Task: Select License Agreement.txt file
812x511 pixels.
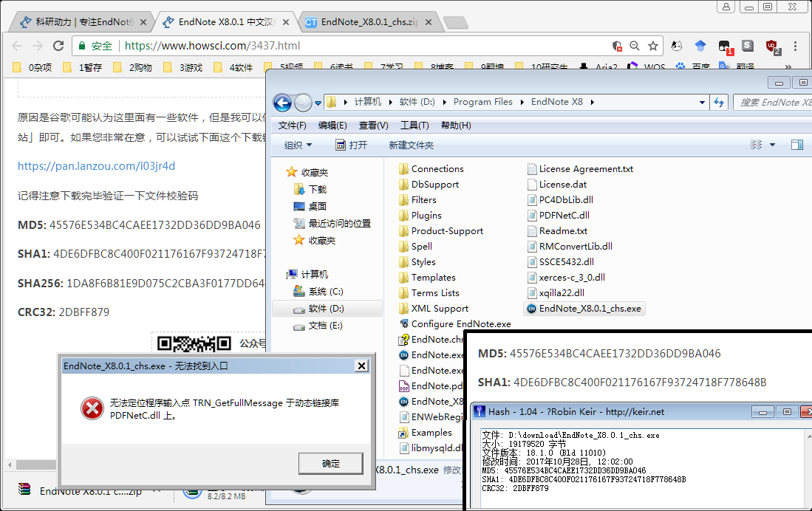Action: (580, 169)
